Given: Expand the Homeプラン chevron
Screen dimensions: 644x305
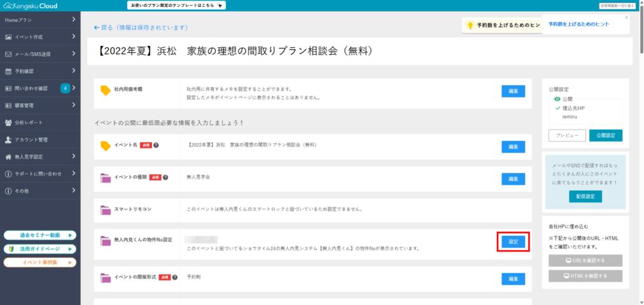Looking at the screenshot, I should [x=74, y=19].
